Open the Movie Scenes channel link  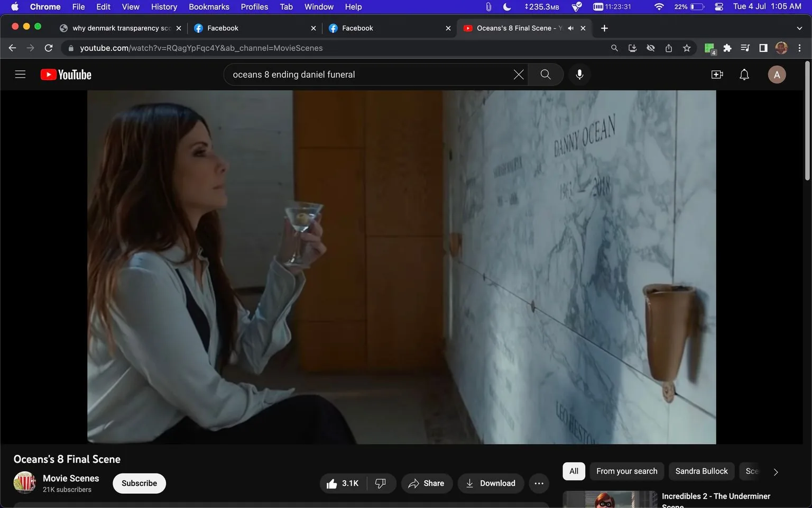click(70, 478)
